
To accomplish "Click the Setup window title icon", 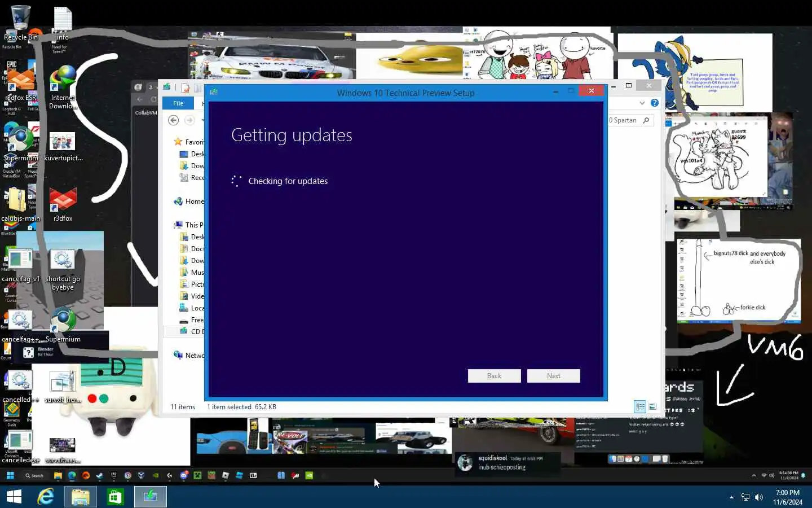I will [214, 92].
